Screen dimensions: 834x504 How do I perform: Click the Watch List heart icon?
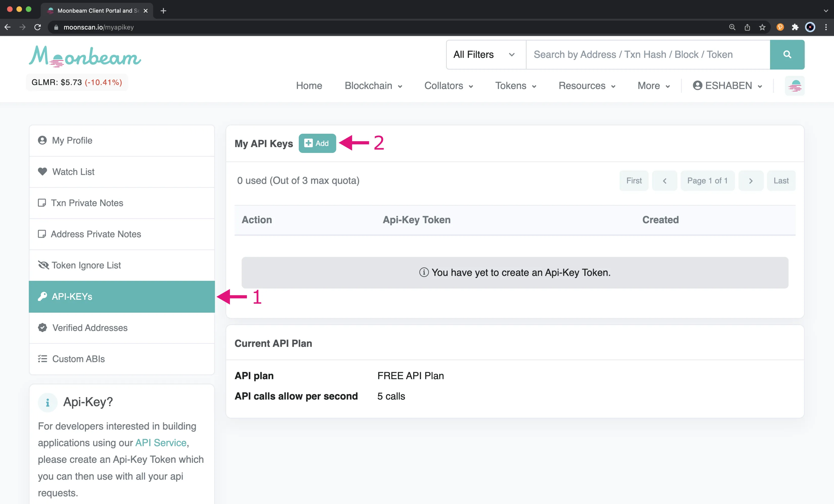click(42, 172)
